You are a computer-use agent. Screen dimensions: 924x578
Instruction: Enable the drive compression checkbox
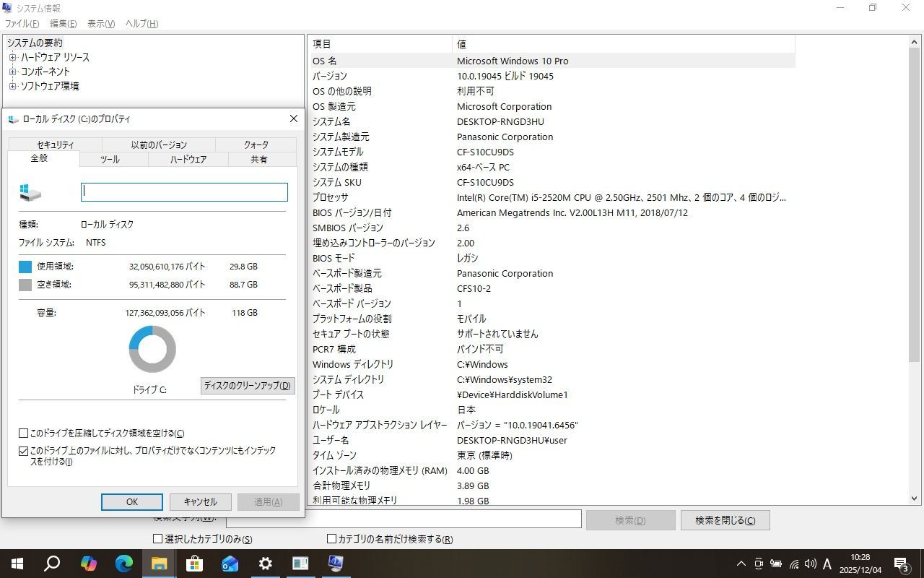coord(24,433)
